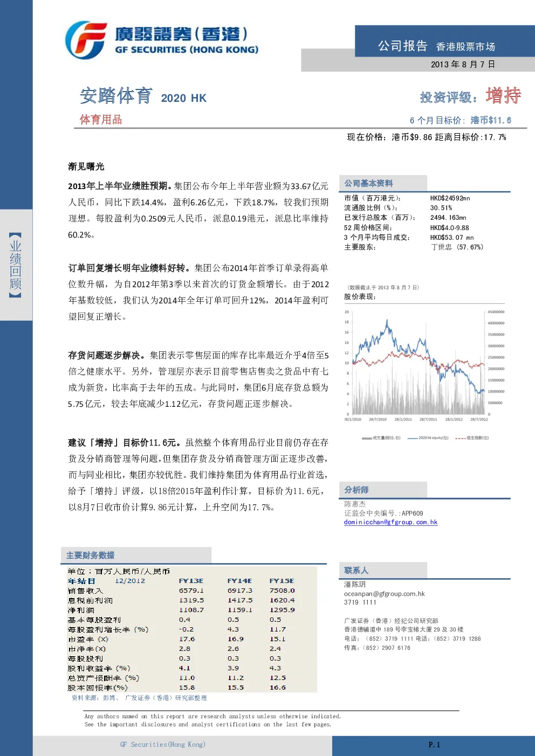
Task: Click the fax number (852) 2907 6176
Action: coord(386,648)
